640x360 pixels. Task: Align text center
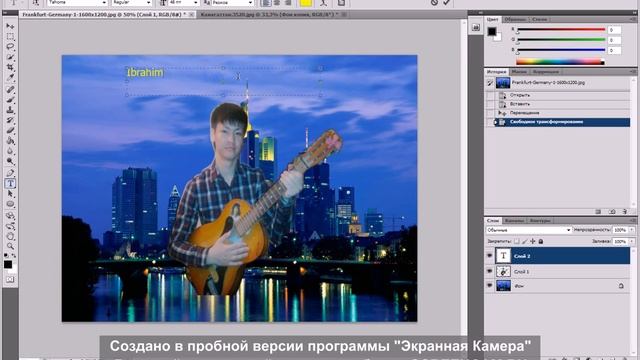coord(277,2)
